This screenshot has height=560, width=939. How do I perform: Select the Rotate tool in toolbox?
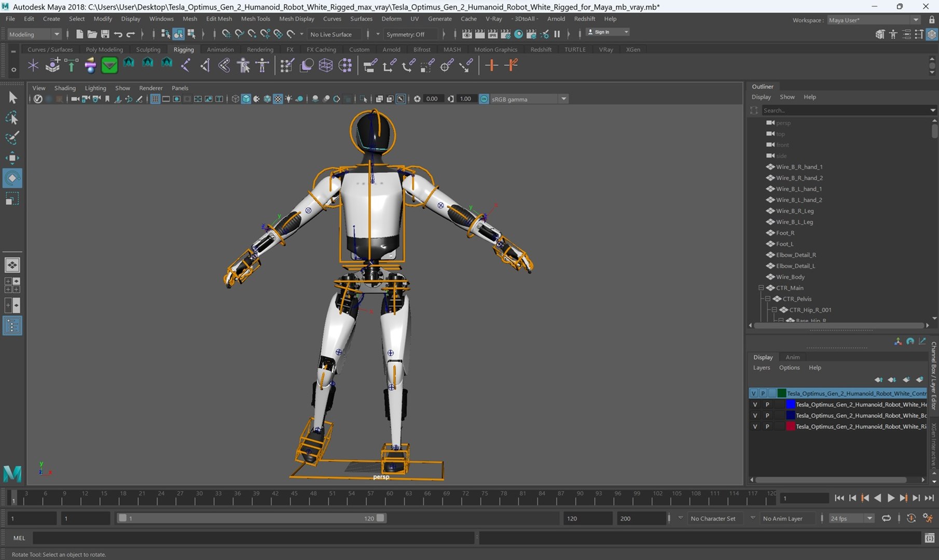12,178
